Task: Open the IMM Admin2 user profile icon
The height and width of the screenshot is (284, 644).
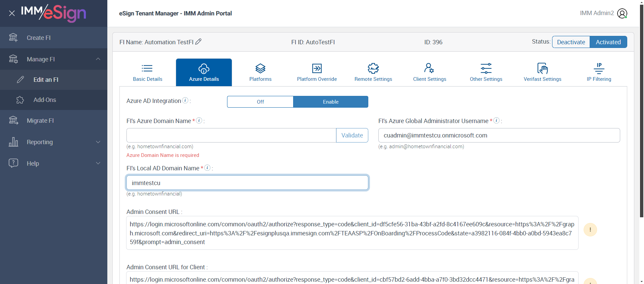Action: [x=622, y=13]
